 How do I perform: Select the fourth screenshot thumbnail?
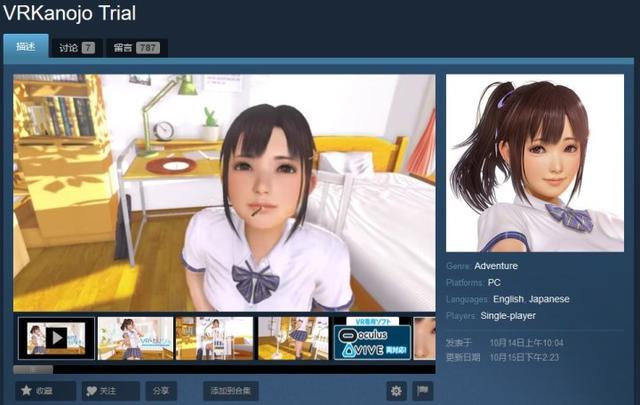click(293, 338)
